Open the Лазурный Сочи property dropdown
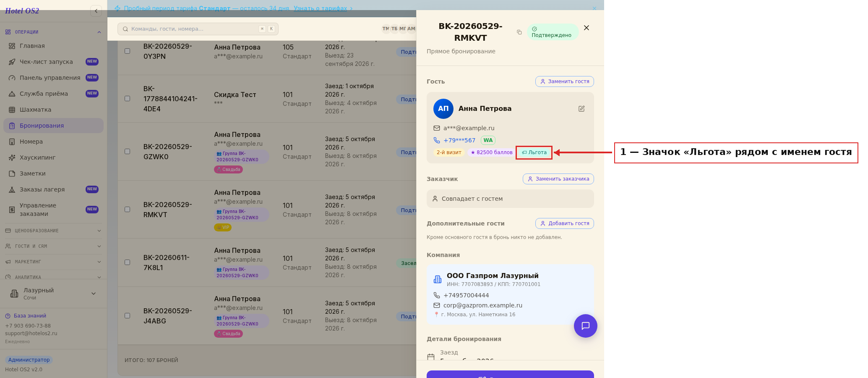The width and height of the screenshot is (868, 378). 53,294
